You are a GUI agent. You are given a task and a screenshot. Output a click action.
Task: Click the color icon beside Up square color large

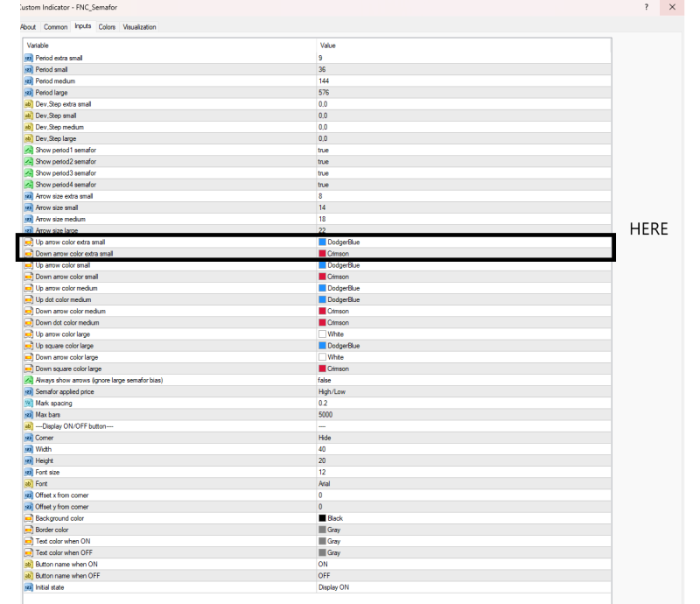29,346
